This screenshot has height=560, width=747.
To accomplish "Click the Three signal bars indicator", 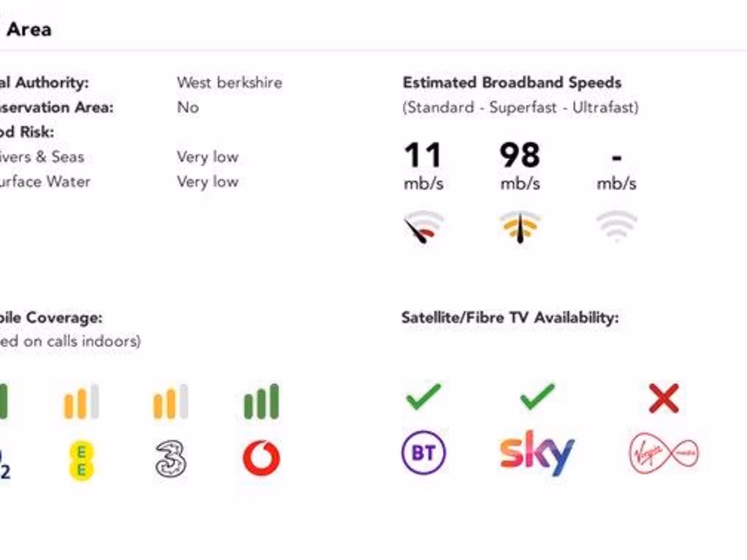I will point(171,402).
